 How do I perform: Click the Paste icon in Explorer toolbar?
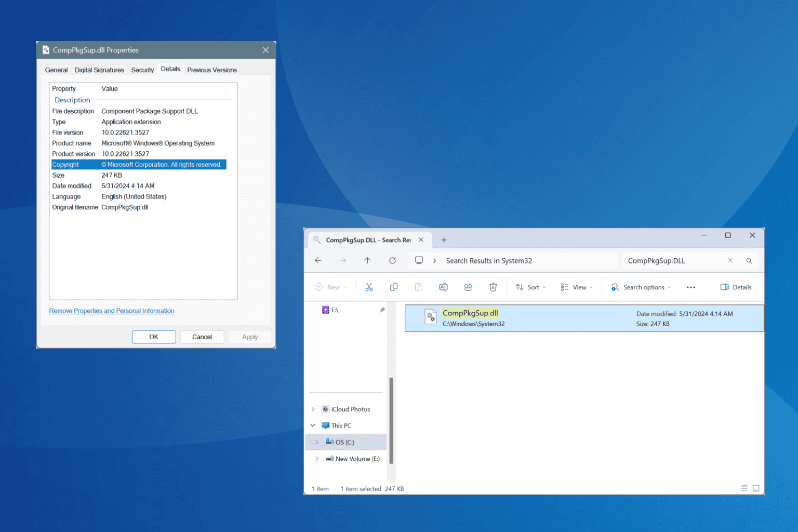[419, 287]
